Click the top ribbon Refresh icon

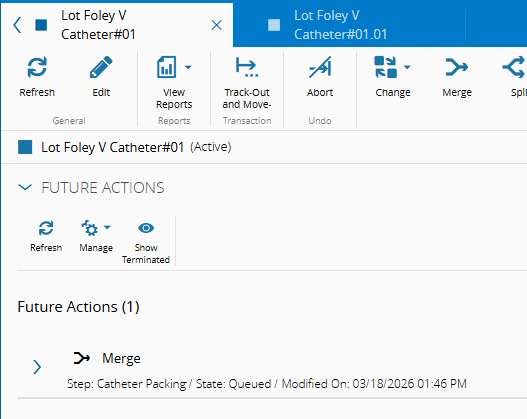point(37,67)
